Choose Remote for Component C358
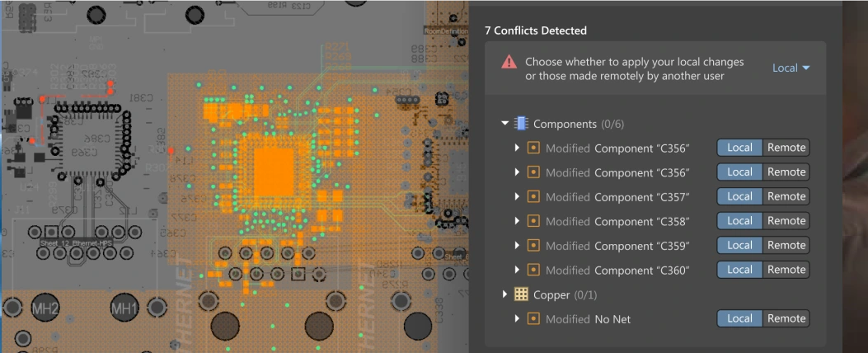This screenshot has width=868, height=353. tap(786, 221)
